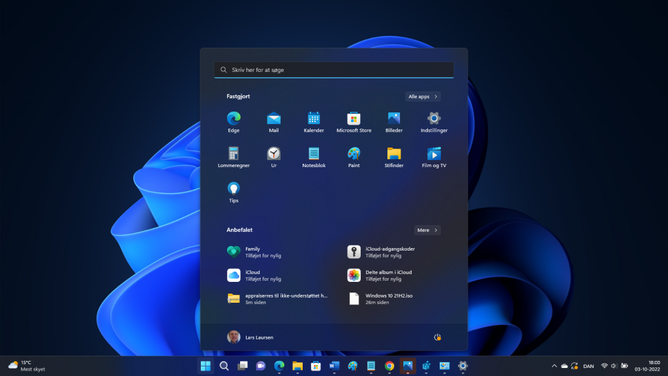The width and height of the screenshot is (668, 376).
Task: Open Microsoft Store from pinned apps
Action: click(x=354, y=122)
